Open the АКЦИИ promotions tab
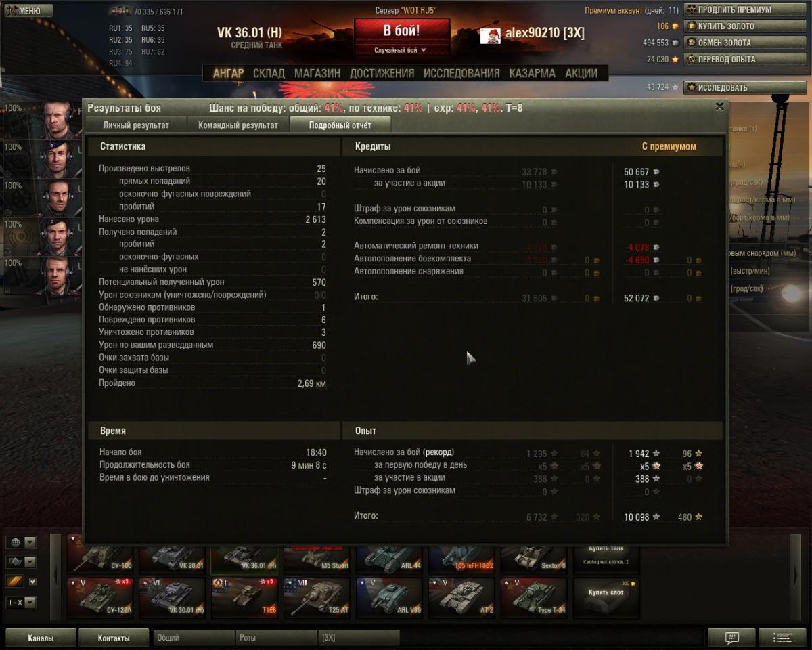 click(581, 73)
